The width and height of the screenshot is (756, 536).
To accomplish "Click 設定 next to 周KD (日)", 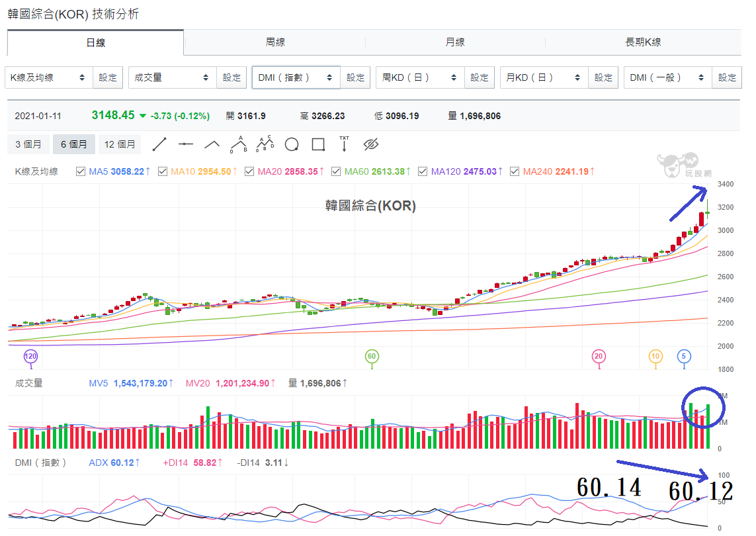I will (480, 77).
